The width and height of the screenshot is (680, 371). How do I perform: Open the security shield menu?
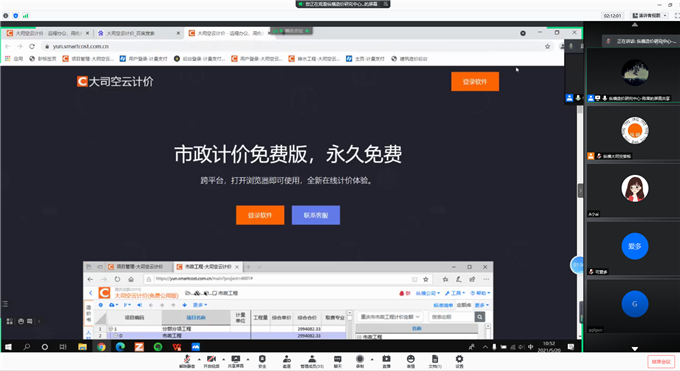pos(262,361)
